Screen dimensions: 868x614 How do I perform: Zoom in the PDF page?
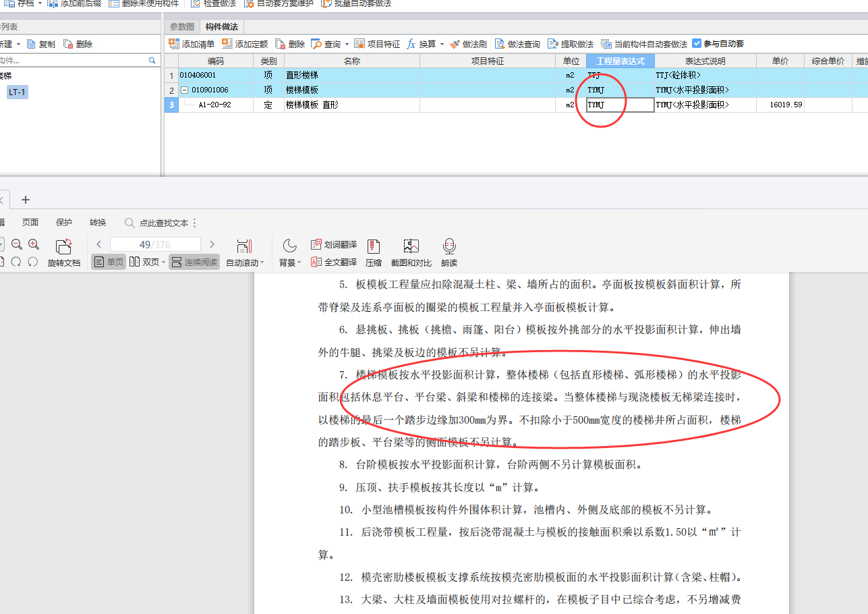pyautogui.click(x=33, y=244)
